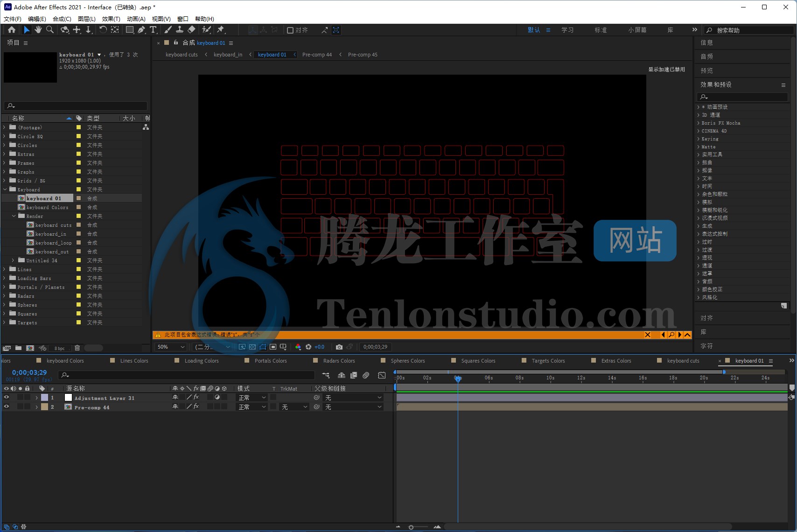The height and width of the screenshot is (532, 797).
Task: Open fast previews lightning icon
Action: click(x=242, y=347)
